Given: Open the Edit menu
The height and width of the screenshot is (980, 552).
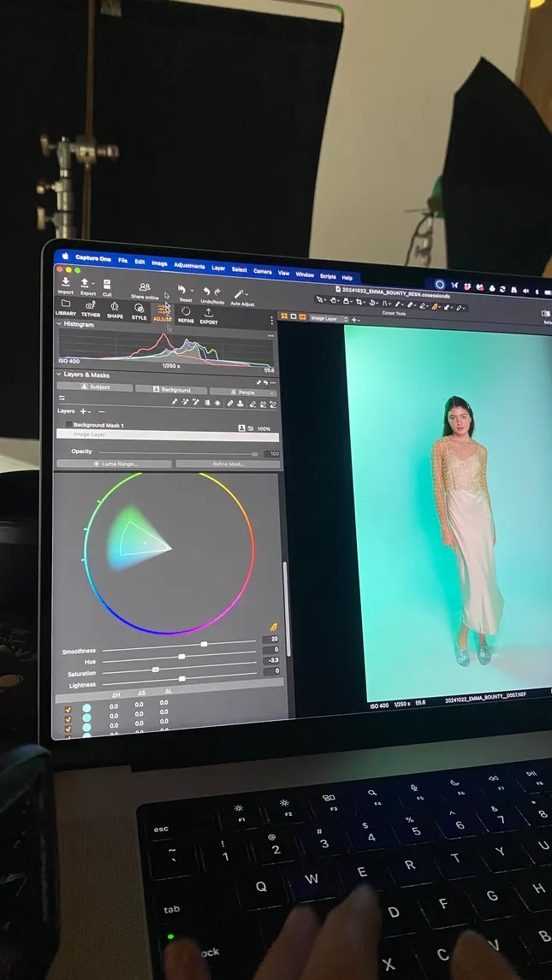Looking at the screenshot, I should (139, 262).
